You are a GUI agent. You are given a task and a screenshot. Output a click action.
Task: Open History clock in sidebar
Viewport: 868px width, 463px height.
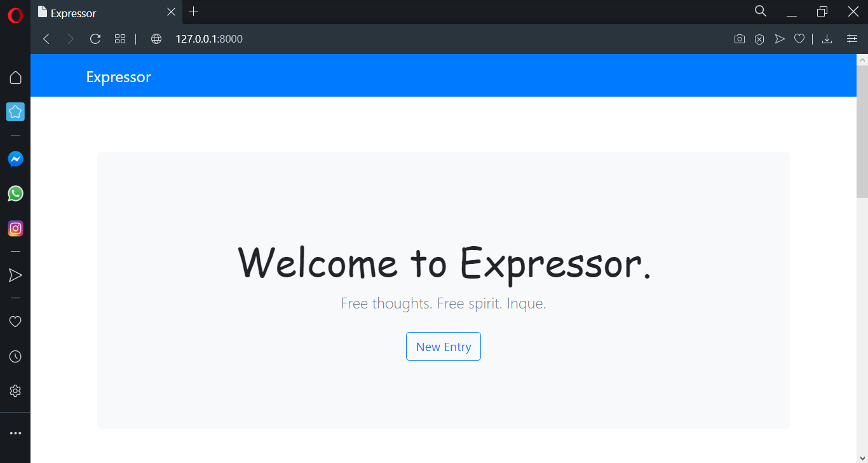15,357
